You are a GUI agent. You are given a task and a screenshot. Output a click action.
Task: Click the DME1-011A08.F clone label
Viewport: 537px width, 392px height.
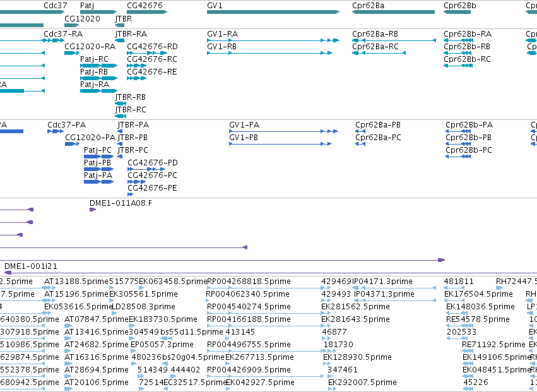121,203
